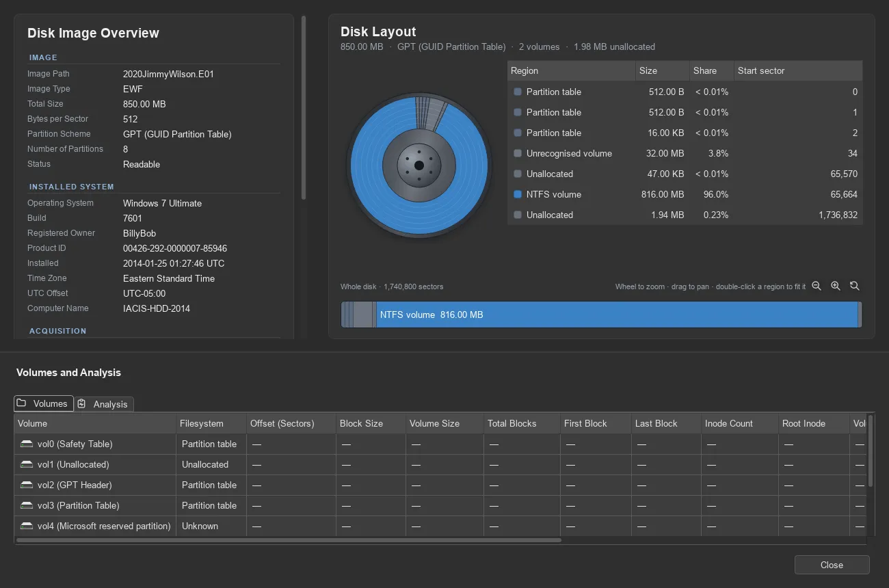Reset the disk layout zoom
The image size is (889, 588).
[855, 286]
